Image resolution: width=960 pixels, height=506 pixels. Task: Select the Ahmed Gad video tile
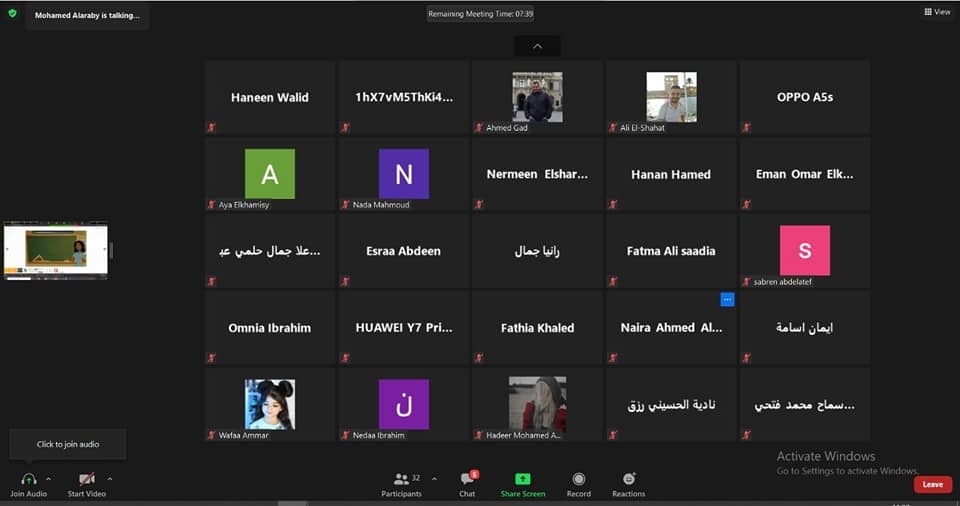click(x=537, y=97)
